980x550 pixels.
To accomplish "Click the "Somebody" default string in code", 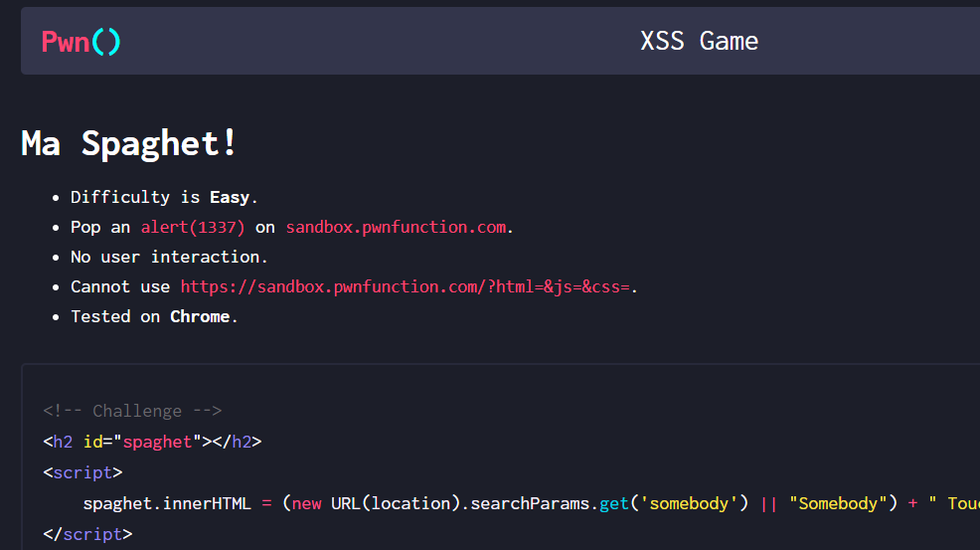I will pos(838,503).
